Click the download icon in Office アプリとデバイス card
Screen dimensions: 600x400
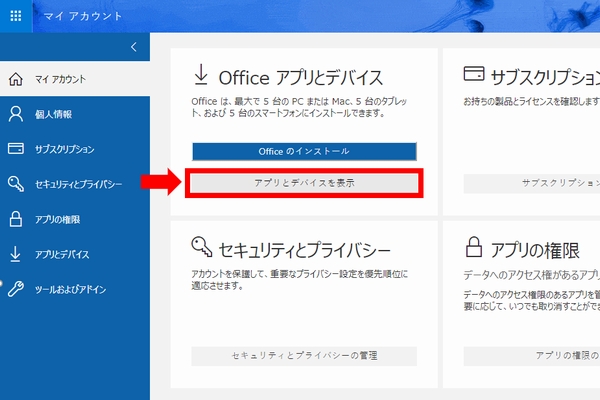pyautogui.click(x=201, y=75)
